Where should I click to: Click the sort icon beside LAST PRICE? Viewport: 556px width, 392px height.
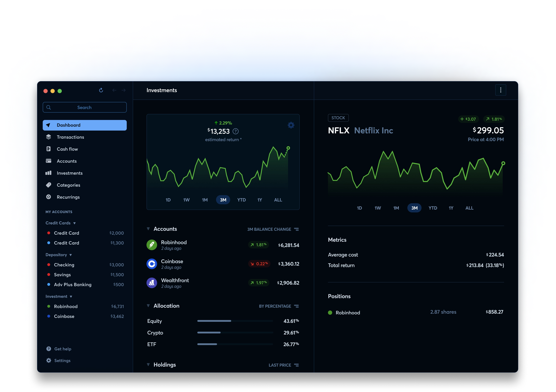(296, 365)
